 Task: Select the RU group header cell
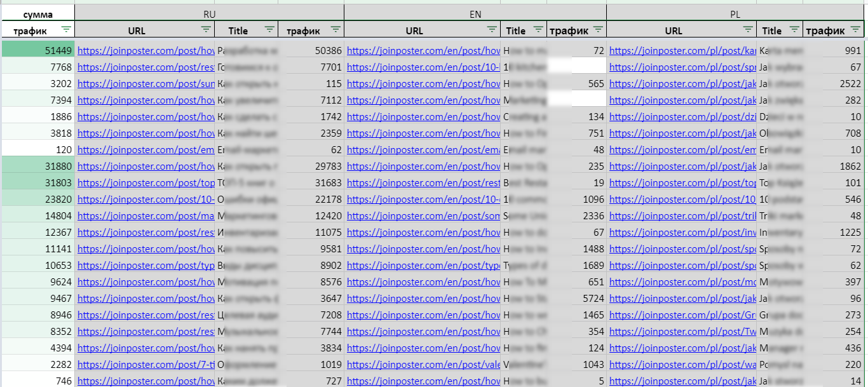tap(210, 13)
